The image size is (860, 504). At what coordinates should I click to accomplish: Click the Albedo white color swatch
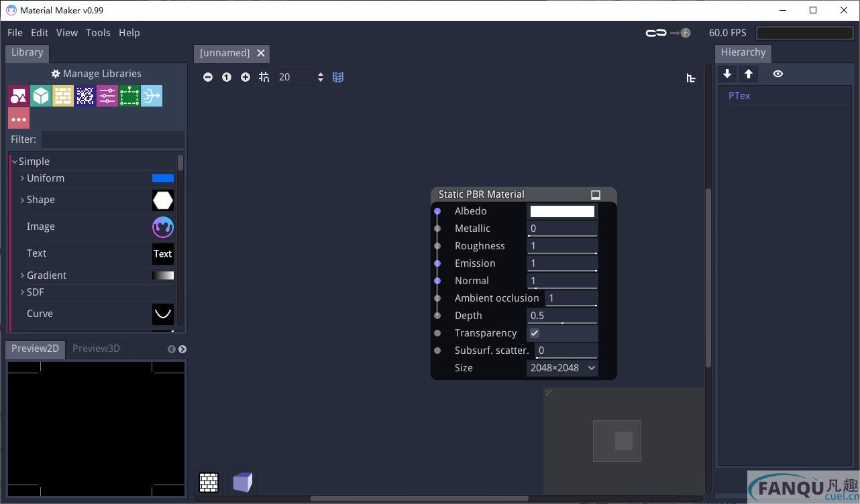point(562,212)
